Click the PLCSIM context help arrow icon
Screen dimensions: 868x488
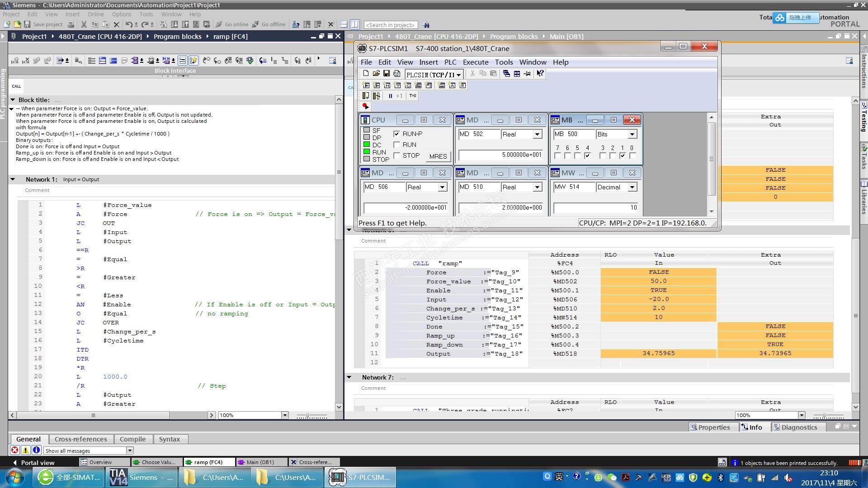pyautogui.click(x=540, y=74)
